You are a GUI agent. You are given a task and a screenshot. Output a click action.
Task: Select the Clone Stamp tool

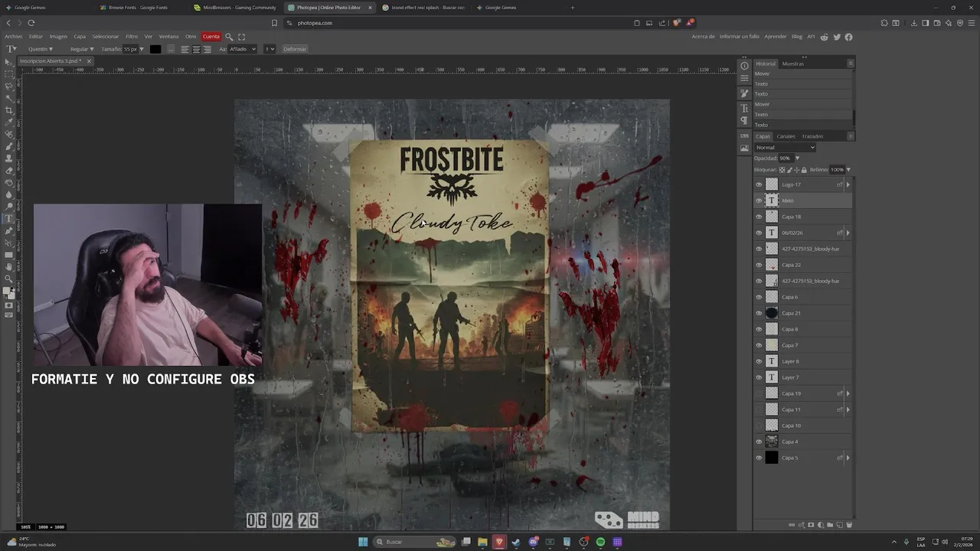click(x=9, y=158)
